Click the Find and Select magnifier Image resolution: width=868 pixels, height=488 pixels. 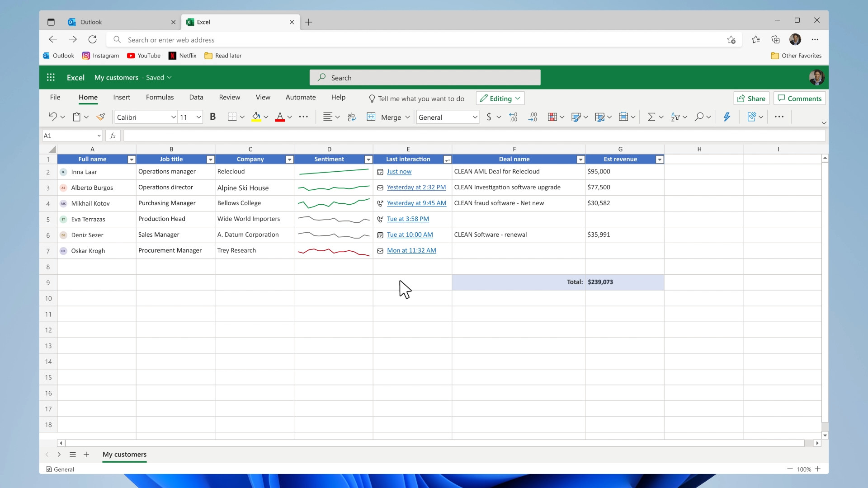coord(699,117)
